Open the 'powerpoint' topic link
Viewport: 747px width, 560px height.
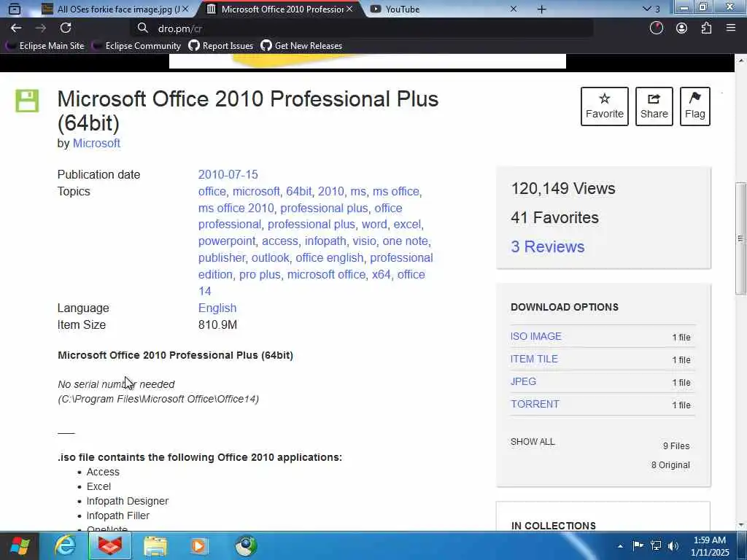coord(227,241)
